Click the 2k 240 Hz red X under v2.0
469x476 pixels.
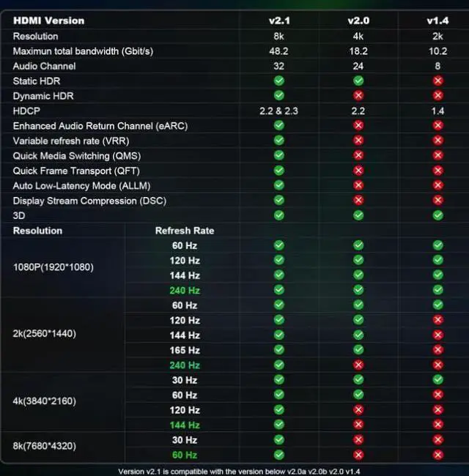[358, 365]
